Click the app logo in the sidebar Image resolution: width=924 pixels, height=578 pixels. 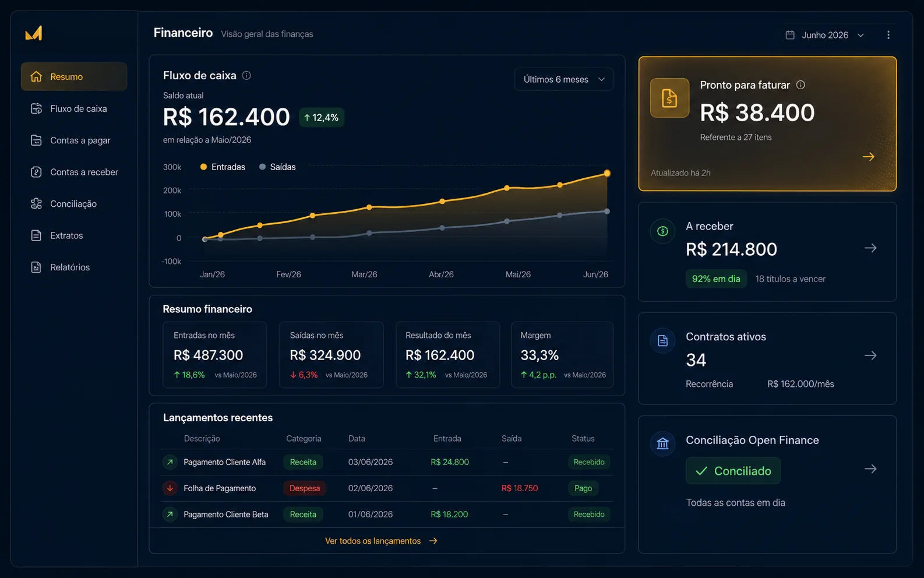point(34,33)
